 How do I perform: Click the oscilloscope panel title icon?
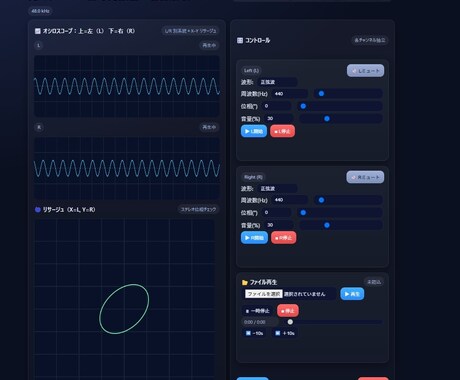tap(37, 31)
